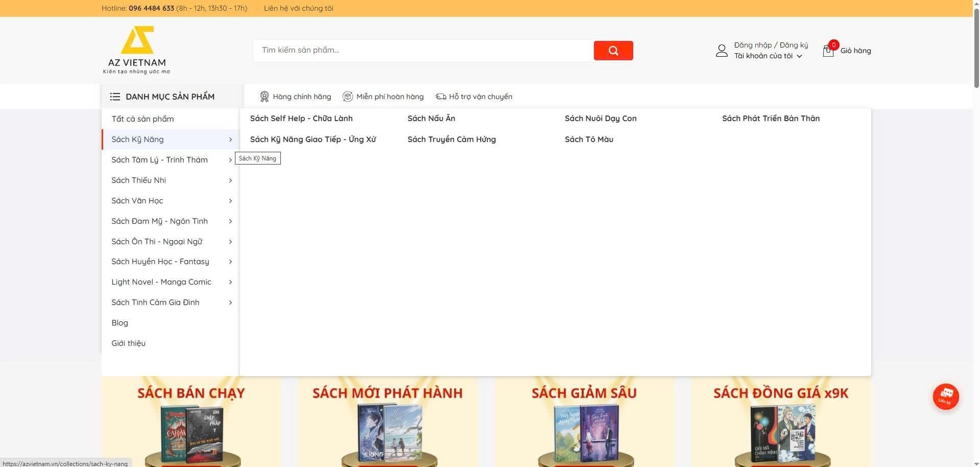The image size is (980, 467).
Task: Expand the Sách Văn Học chevron
Action: [x=230, y=201]
